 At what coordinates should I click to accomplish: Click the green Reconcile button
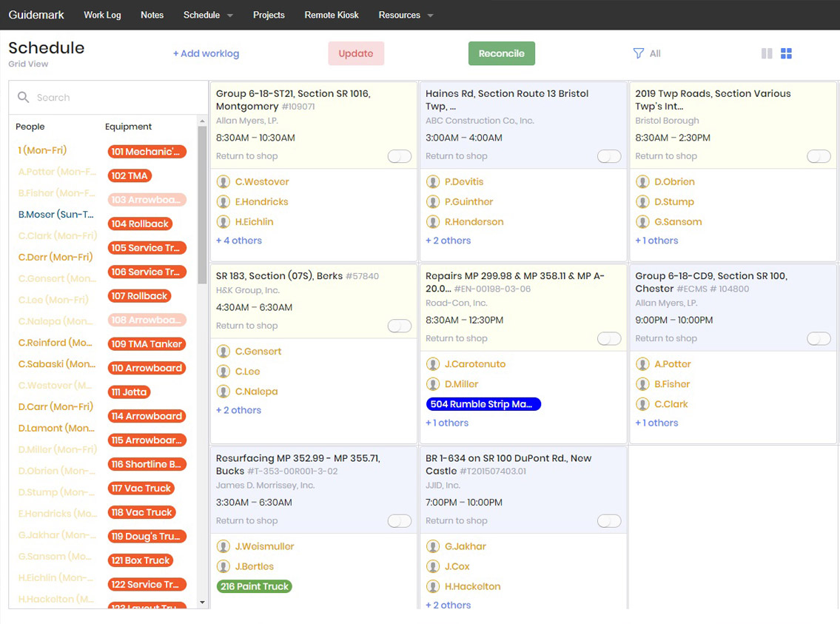coord(502,53)
